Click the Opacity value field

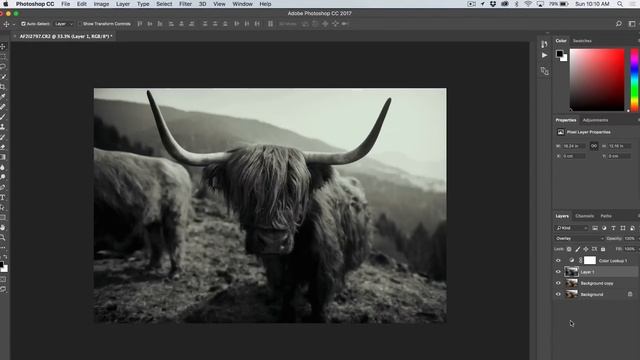click(x=629, y=238)
